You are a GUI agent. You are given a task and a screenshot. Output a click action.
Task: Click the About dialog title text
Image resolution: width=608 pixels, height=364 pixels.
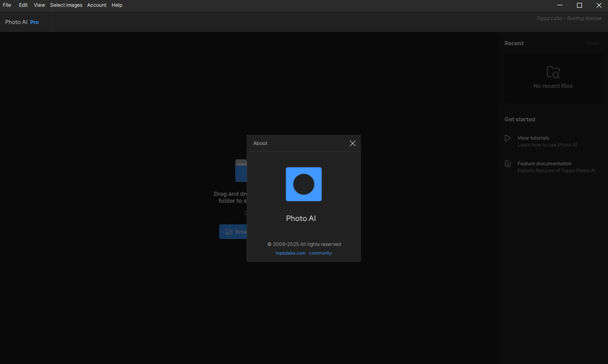click(x=260, y=143)
